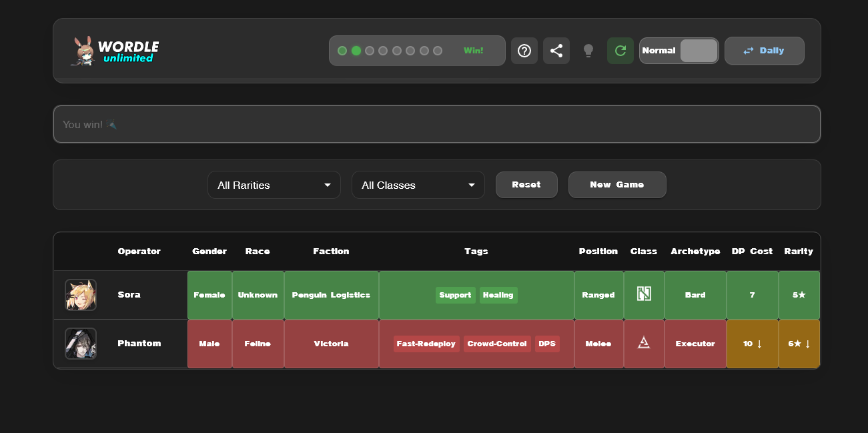
Task: Click the DPS tag
Action: pos(547,344)
